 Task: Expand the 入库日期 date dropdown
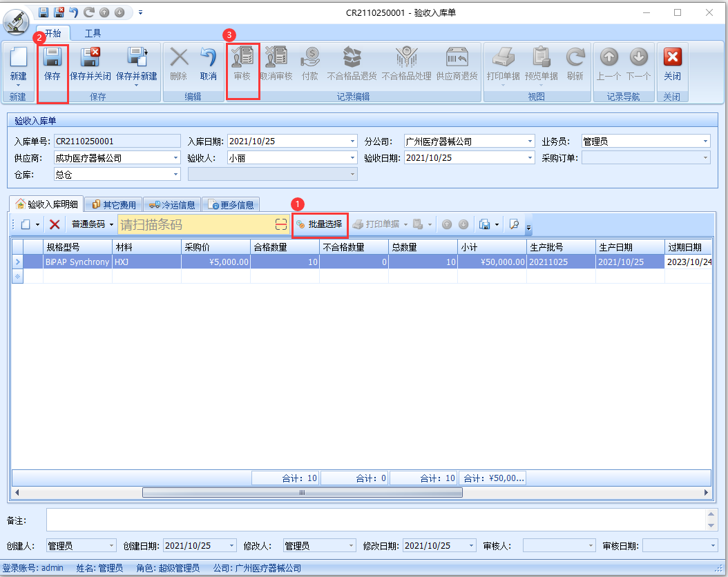[x=353, y=141]
